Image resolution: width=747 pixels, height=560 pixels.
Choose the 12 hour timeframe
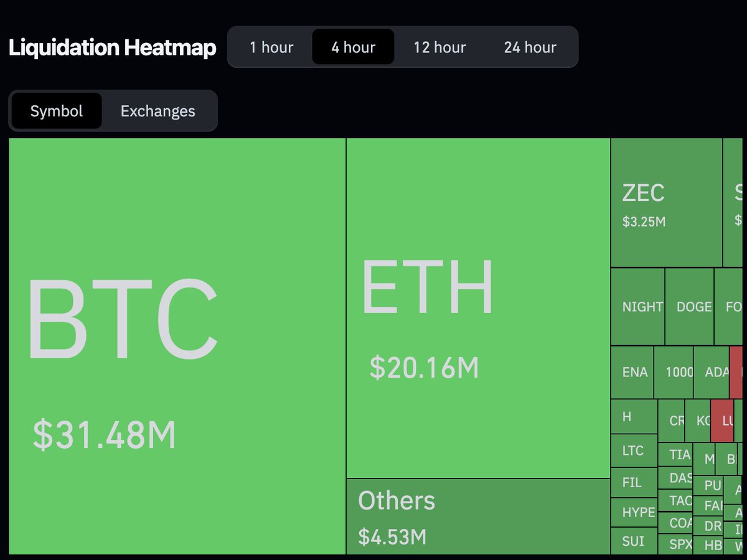(x=439, y=47)
